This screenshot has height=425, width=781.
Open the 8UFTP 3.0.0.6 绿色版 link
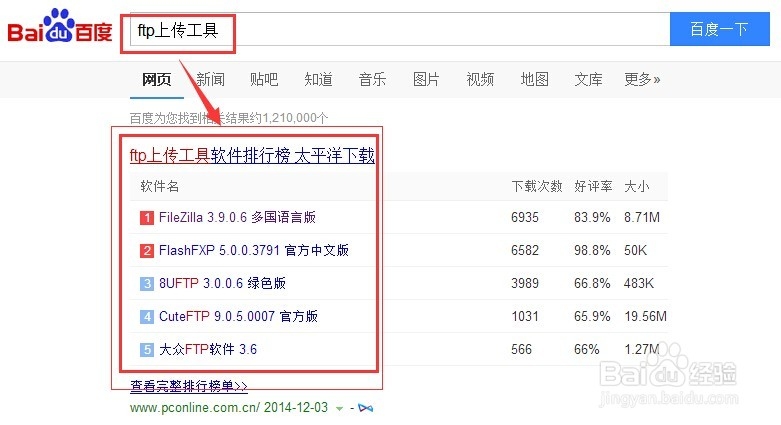[222, 283]
